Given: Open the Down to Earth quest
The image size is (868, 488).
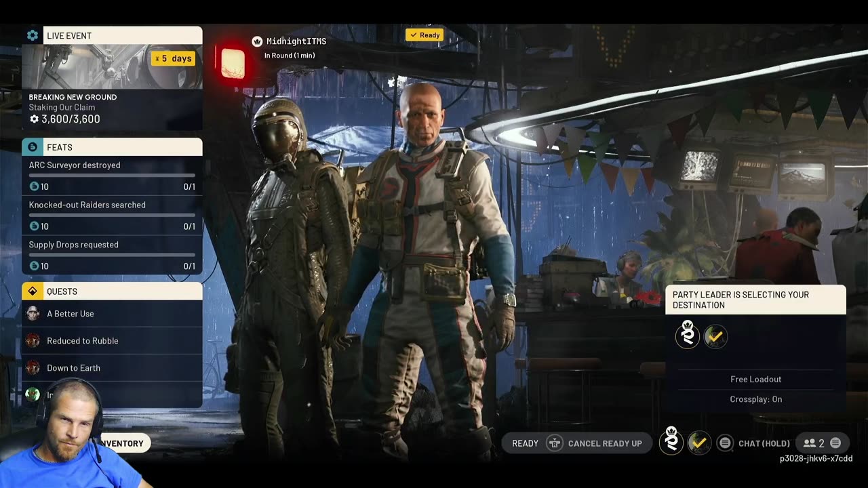Looking at the screenshot, I should [x=112, y=368].
